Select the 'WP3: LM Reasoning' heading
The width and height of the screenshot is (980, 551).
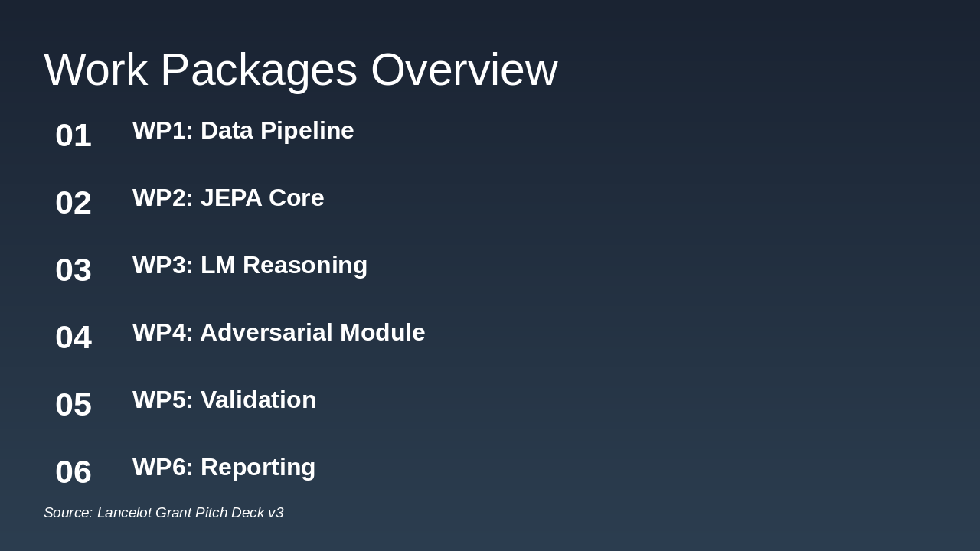(x=250, y=266)
